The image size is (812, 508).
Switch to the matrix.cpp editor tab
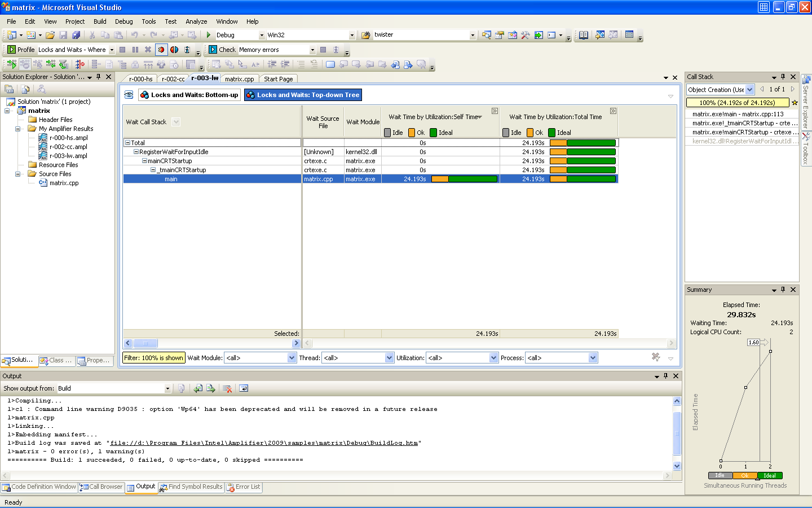239,79
